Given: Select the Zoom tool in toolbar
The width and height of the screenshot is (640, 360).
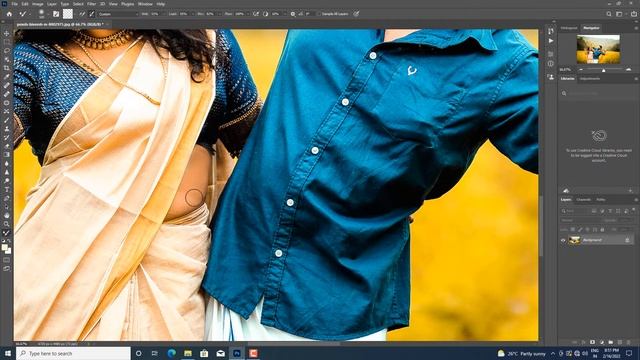Looking at the screenshot, I should [7, 224].
